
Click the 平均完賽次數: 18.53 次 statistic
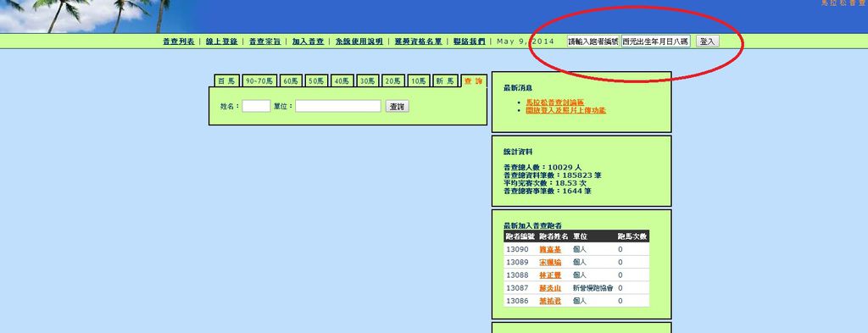click(545, 183)
